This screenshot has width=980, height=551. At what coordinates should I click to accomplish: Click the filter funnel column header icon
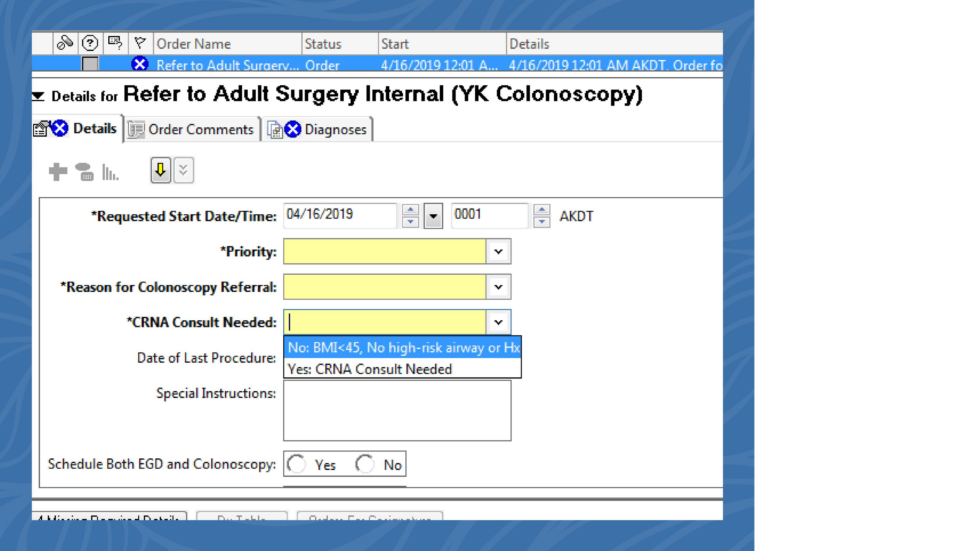[140, 42]
